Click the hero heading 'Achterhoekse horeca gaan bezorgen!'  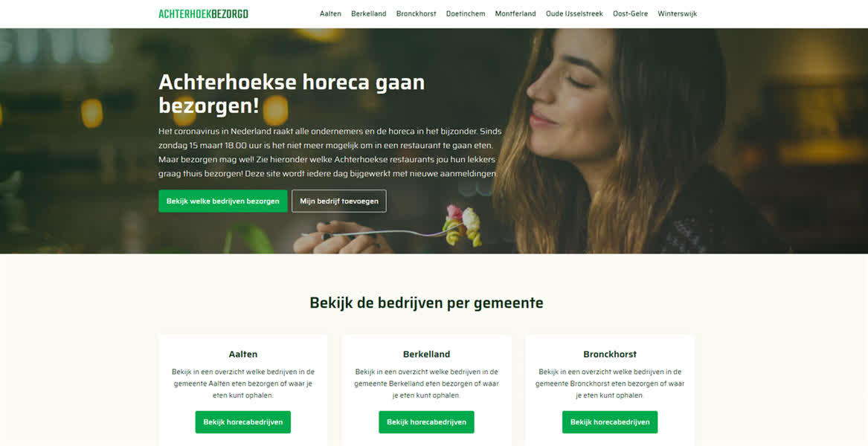coord(292,94)
